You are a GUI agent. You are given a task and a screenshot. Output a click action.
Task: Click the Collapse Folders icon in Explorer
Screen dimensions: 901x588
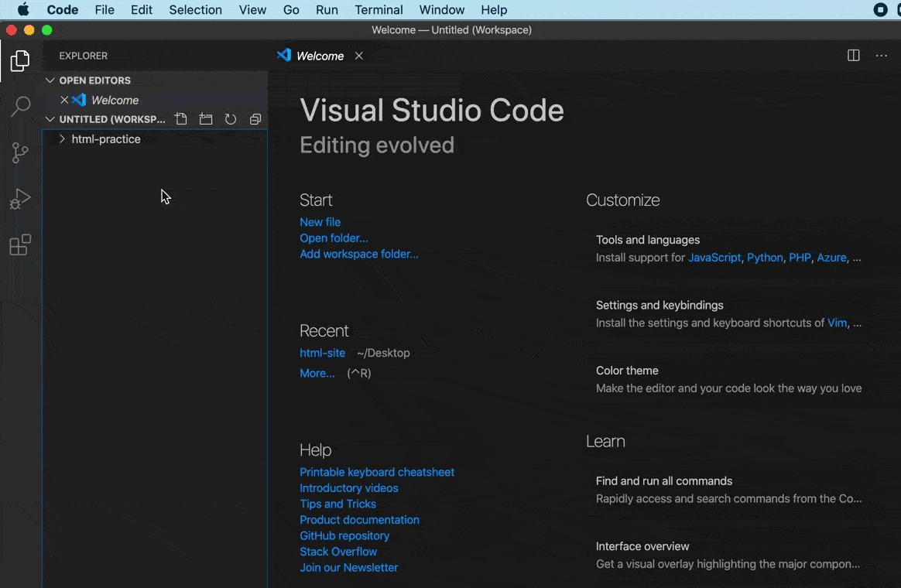(x=255, y=118)
